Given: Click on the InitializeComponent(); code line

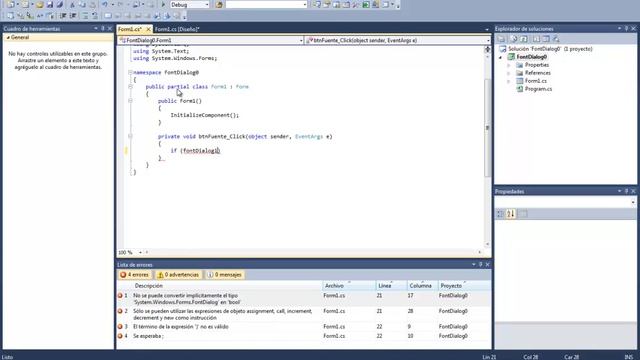Looking at the screenshot, I should [204, 116].
